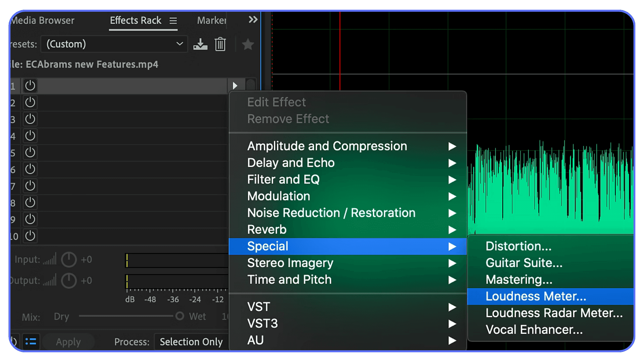Toggle effect slot 10 on
644x362 pixels.
point(30,236)
